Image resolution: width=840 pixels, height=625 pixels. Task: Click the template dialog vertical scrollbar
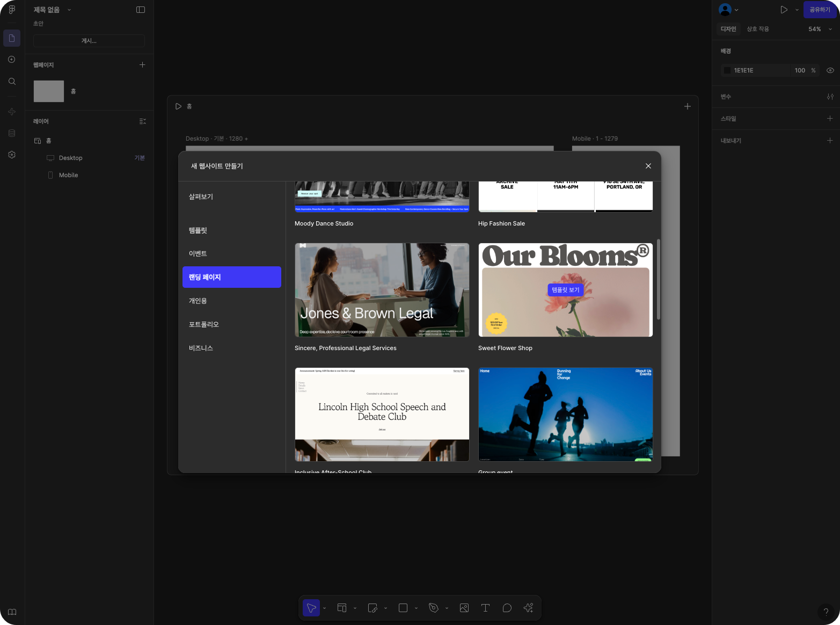click(x=659, y=279)
